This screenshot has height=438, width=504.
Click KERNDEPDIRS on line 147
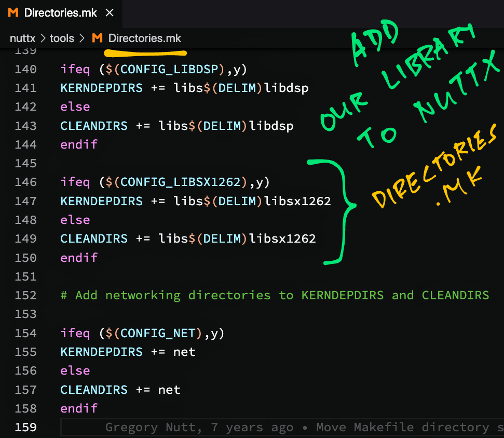tap(101, 201)
